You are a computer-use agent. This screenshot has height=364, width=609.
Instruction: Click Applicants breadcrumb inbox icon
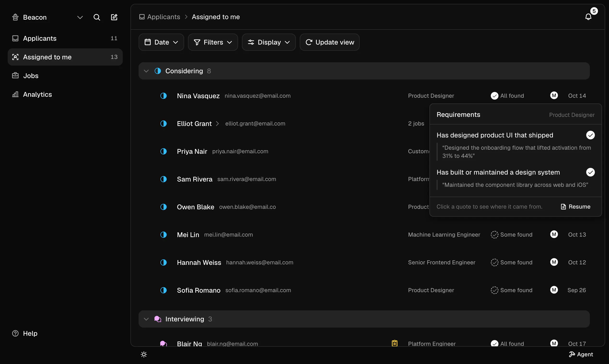click(142, 17)
